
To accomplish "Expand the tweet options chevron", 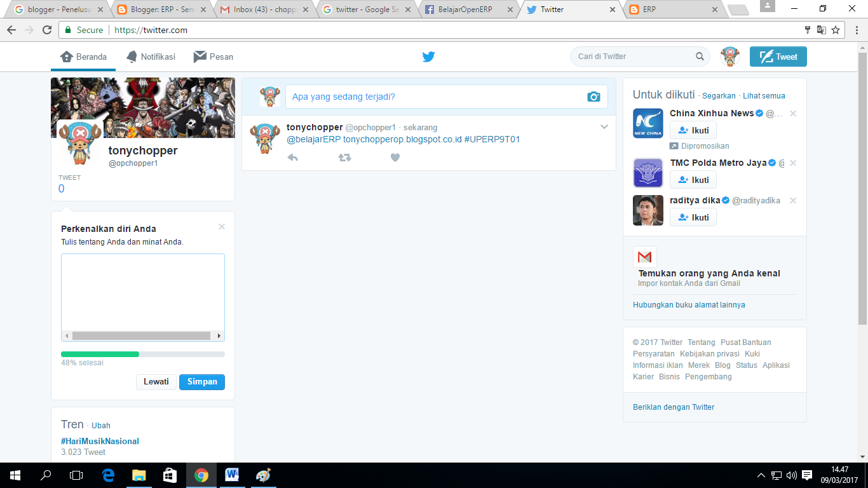I will 604,127.
